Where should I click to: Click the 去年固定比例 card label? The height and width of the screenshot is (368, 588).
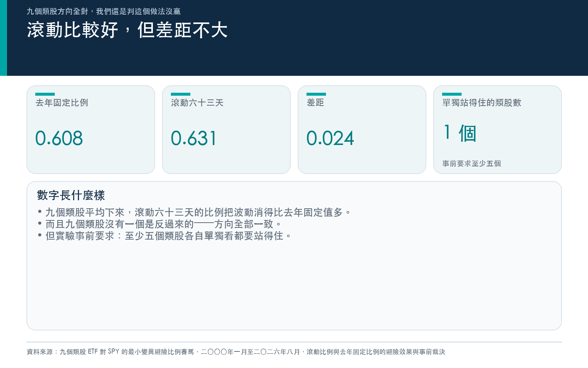tap(62, 103)
